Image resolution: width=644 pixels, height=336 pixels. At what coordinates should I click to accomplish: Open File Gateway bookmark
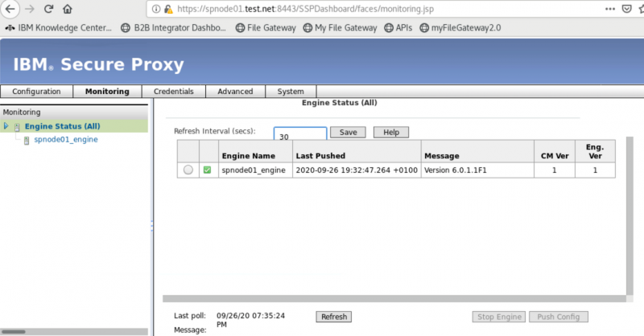pos(266,28)
